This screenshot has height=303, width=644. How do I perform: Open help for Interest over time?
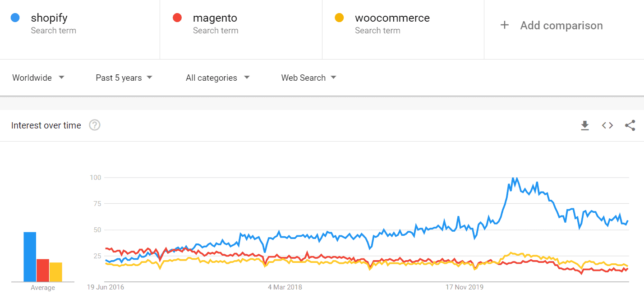[94, 125]
